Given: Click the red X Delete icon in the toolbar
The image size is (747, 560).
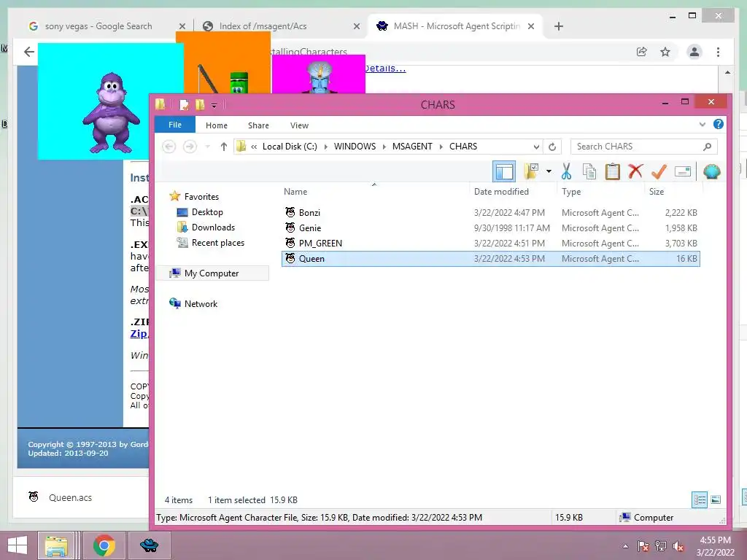Looking at the screenshot, I should tap(635, 171).
